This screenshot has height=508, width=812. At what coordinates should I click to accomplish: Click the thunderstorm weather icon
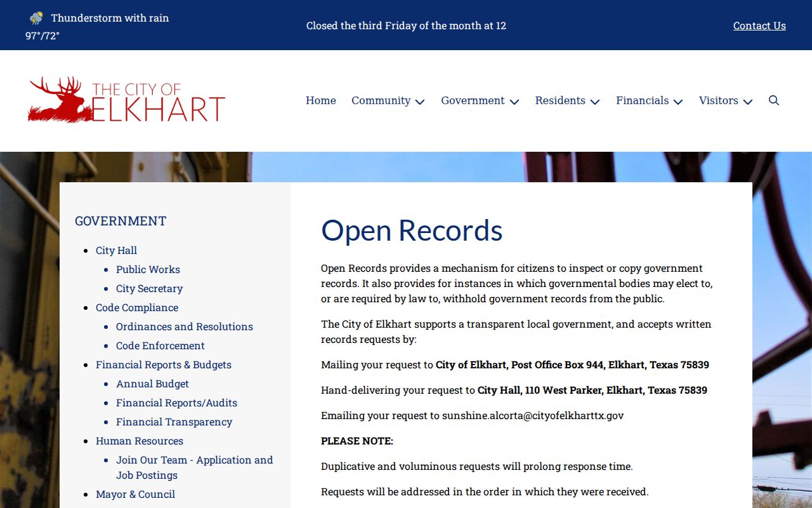point(37,18)
